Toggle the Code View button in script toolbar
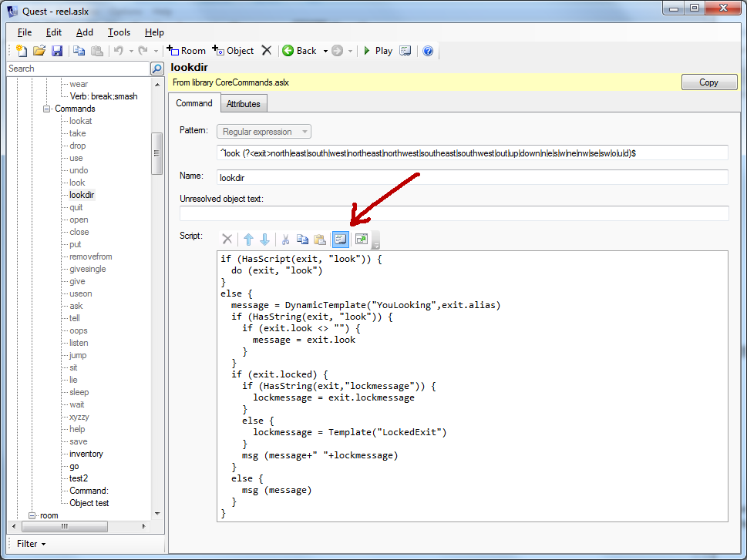747x560 pixels. pyautogui.click(x=341, y=240)
